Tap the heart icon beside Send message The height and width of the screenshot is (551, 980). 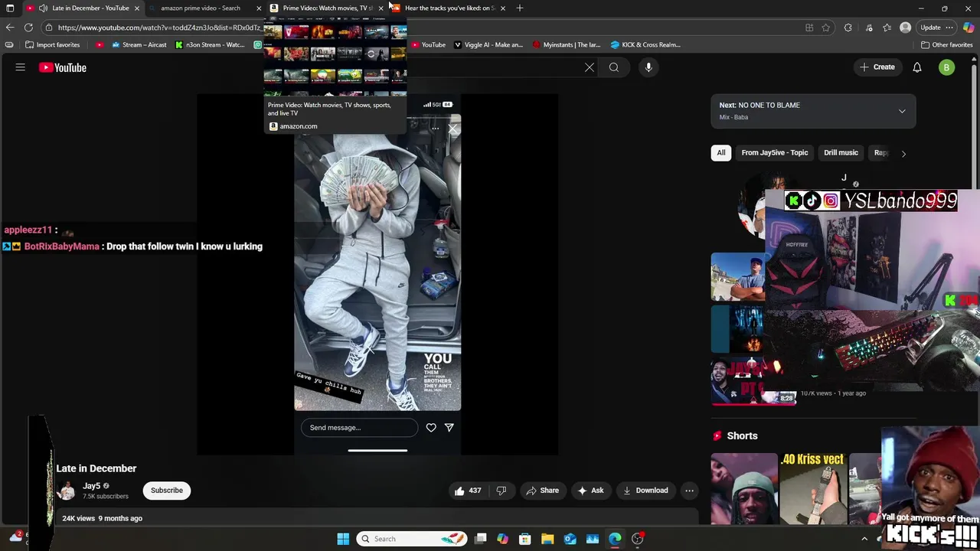(x=431, y=428)
